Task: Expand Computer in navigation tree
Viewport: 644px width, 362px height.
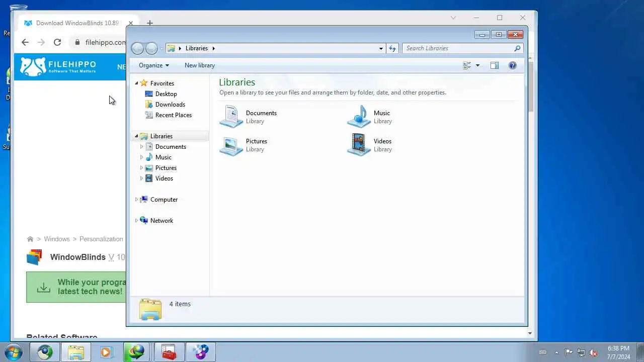Action: coord(136,200)
